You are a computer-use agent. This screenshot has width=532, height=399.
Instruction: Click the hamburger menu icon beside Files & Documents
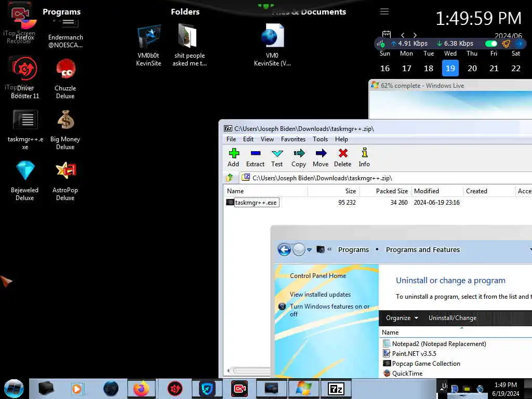384,11
